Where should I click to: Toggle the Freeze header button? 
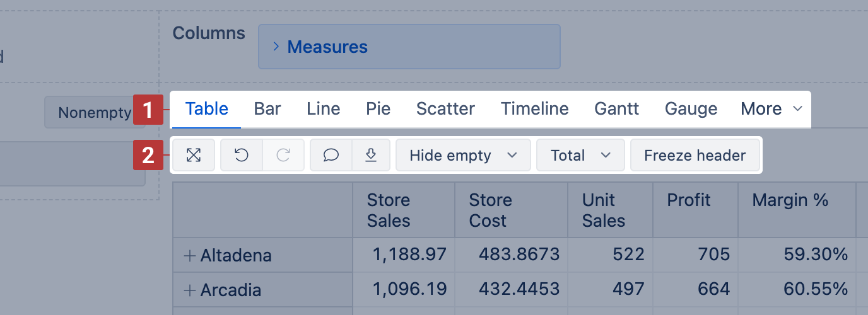point(695,156)
